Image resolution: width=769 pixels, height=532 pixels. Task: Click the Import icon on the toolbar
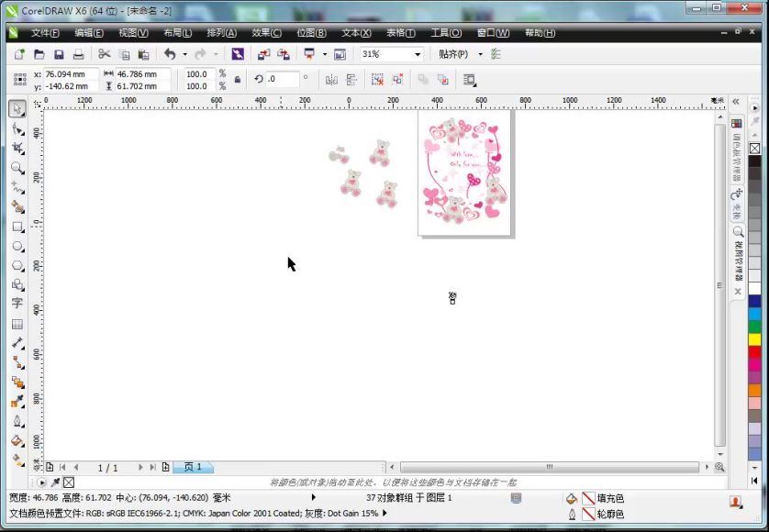264,54
